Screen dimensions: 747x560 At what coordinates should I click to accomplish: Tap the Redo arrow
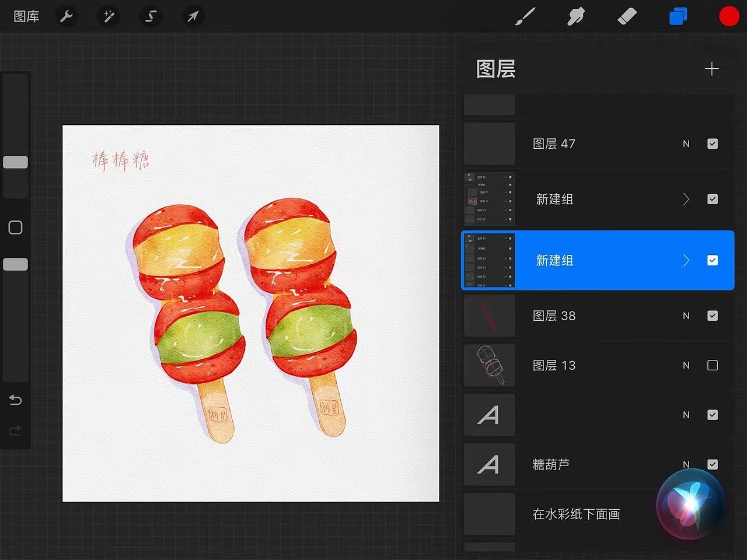(x=16, y=430)
